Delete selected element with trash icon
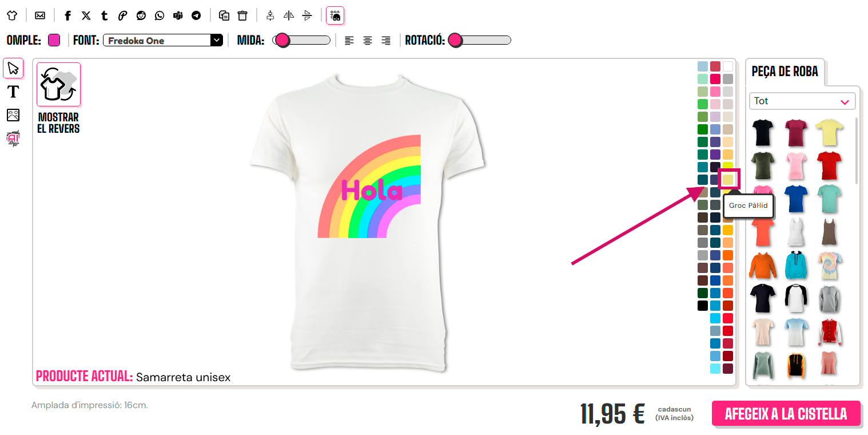 (243, 15)
